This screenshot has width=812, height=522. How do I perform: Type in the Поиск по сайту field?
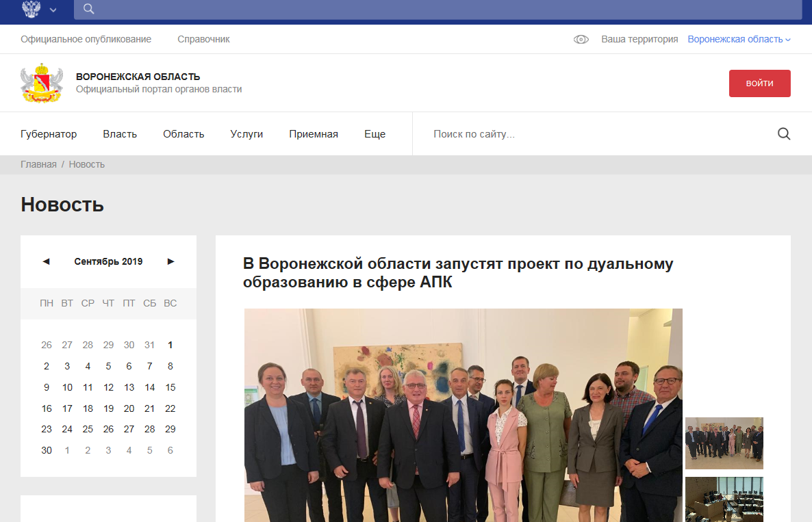(596, 134)
